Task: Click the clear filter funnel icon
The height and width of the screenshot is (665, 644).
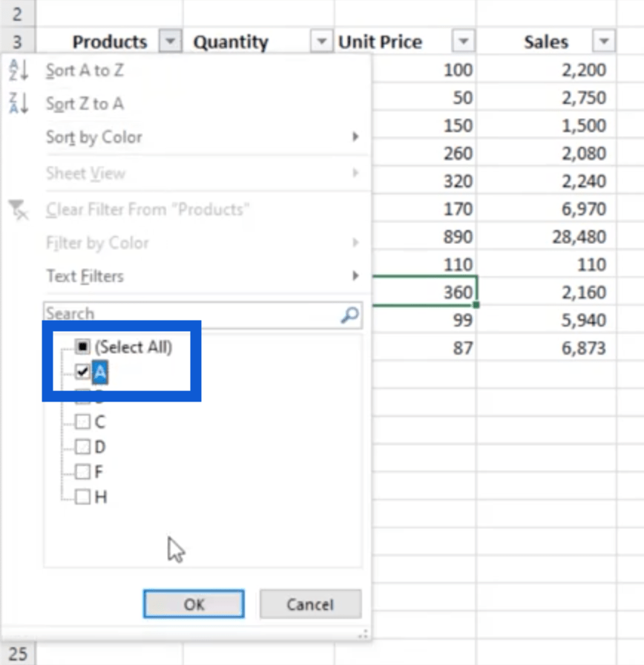Action: (x=19, y=209)
